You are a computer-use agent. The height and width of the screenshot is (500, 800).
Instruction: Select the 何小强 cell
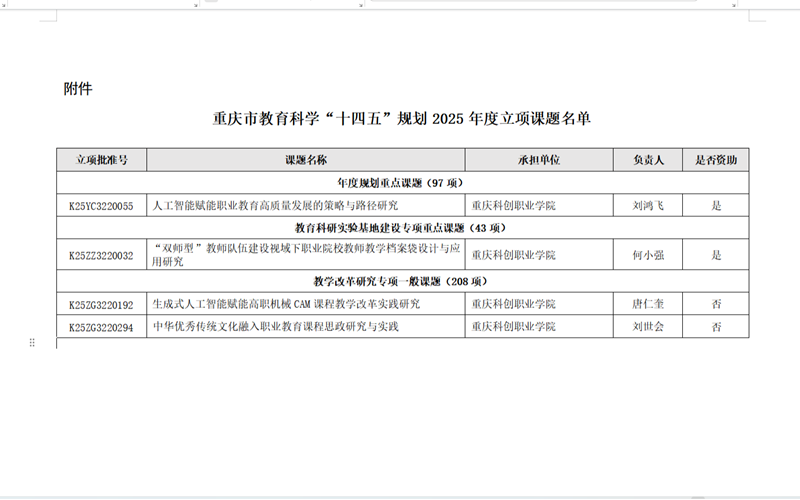(x=649, y=255)
